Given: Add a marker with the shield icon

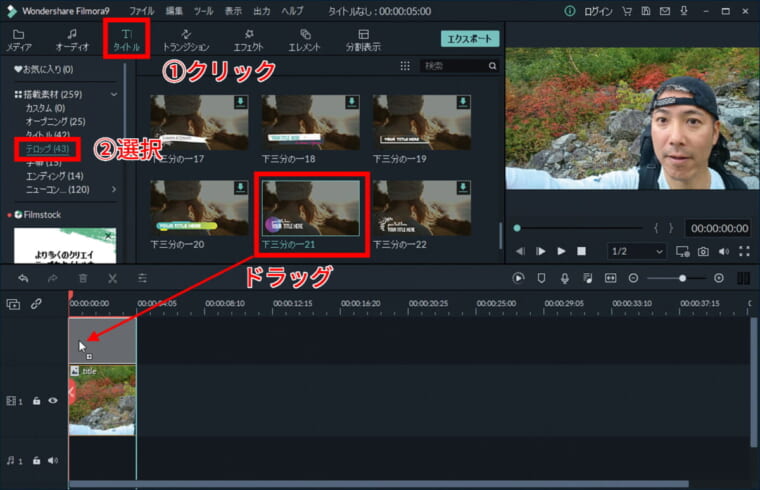Looking at the screenshot, I should [x=541, y=278].
